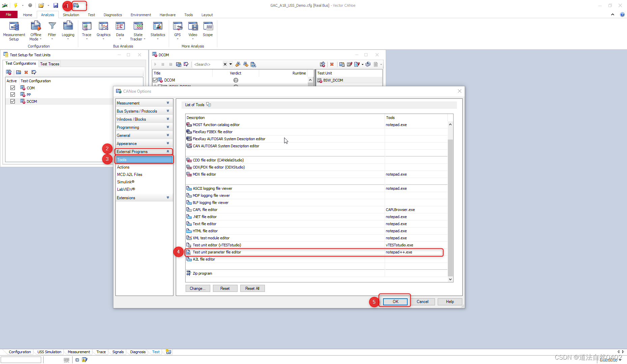Open the GPS window
Screen dimensions: 627x364
tap(177, 29)
